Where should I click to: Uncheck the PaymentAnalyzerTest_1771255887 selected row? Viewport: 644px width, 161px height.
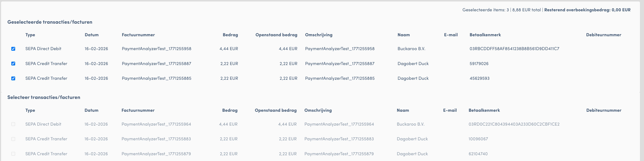click(13, 64)
